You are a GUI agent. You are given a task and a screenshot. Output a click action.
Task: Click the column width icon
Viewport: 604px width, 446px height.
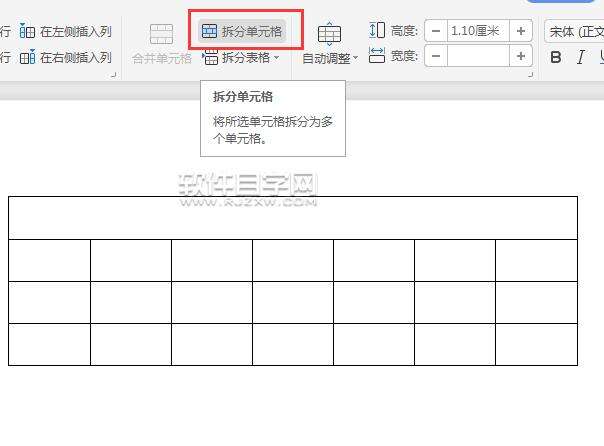coord(377,55)
